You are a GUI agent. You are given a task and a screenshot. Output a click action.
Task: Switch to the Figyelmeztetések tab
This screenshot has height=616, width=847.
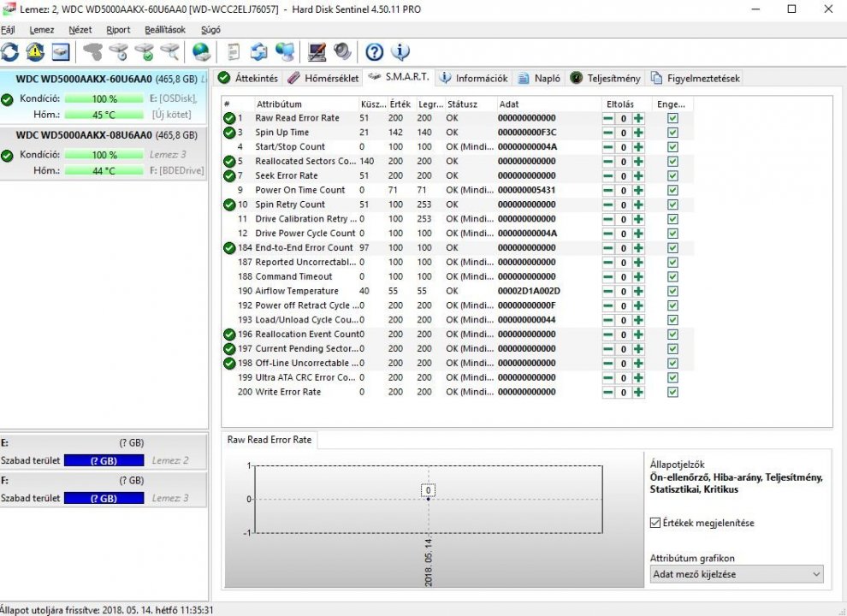[x=696, y=78]
